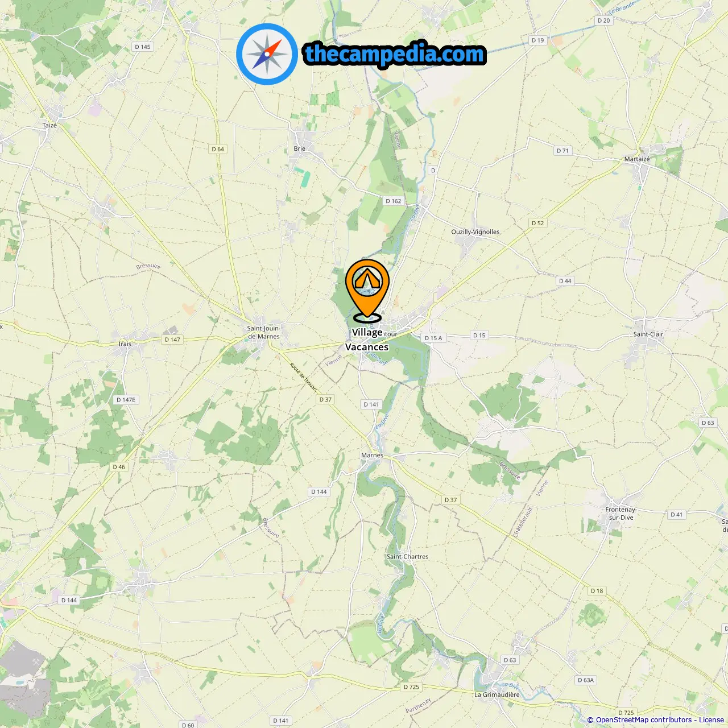
Task: Click the D 71 road shield
Action: coord(562,151)
